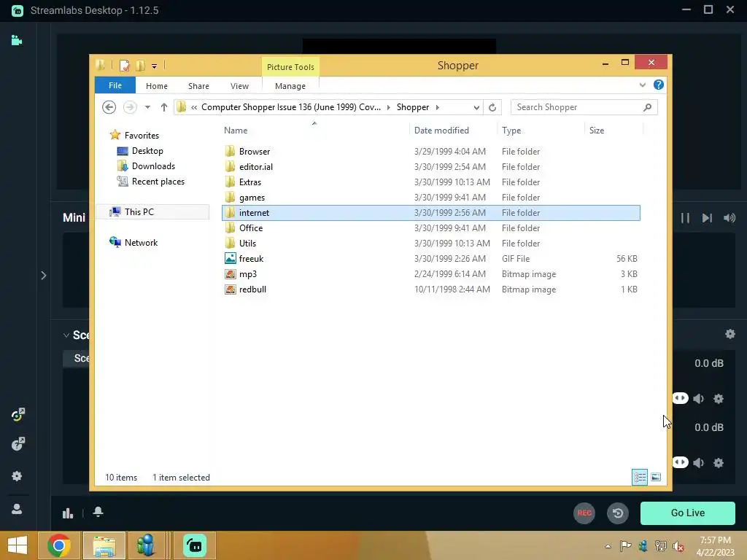Open quick access toolbar customize dropdown
Viewport: 747px width, 560px height.
click(x=154, y=66)
